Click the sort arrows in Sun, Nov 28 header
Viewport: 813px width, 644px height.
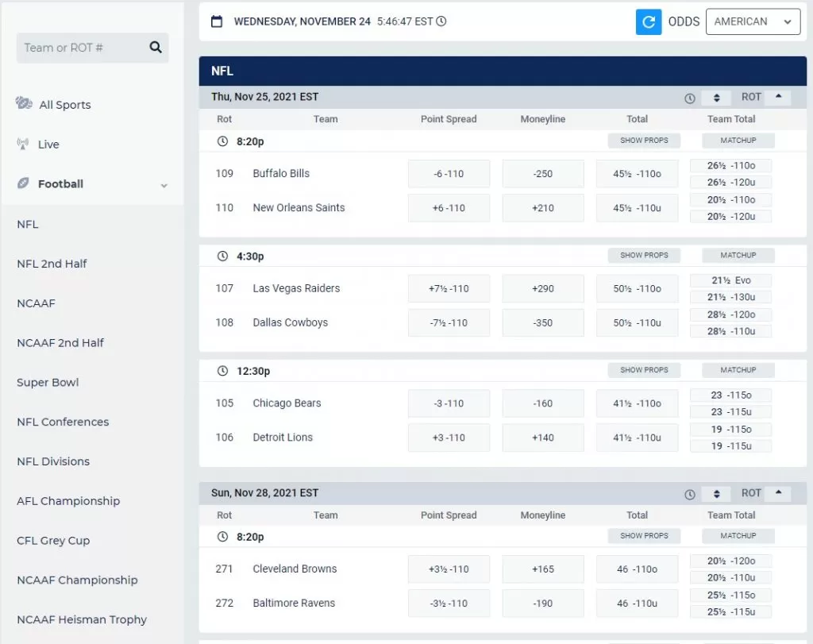[717, 494]
